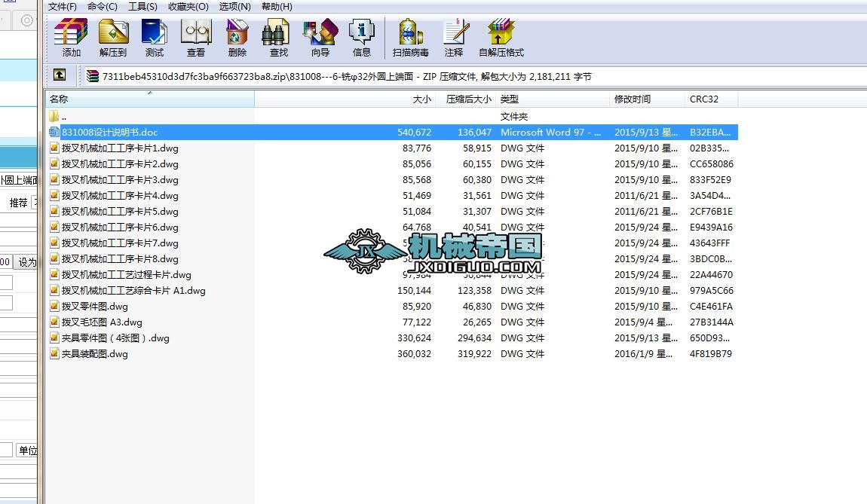The image size is (867, 504).
Task: Open the Help (帮助) menu
Action: click(x=277, y=7)
